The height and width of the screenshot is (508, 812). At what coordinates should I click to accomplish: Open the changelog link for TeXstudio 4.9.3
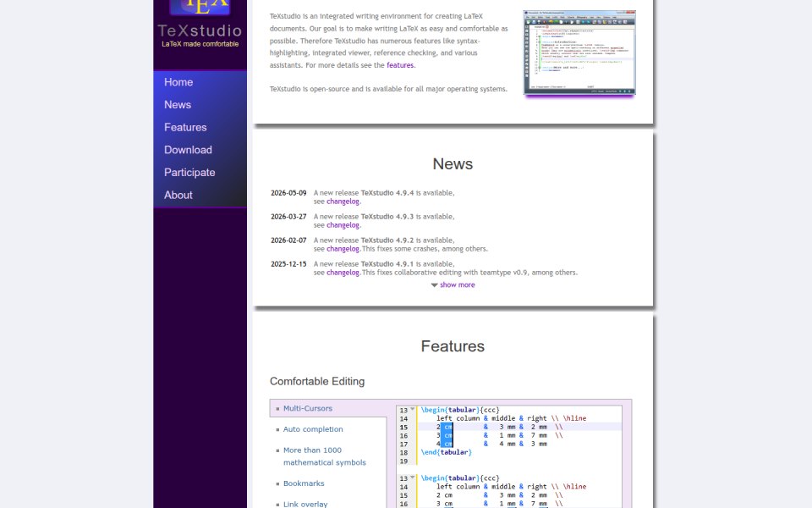coord(343,225)
